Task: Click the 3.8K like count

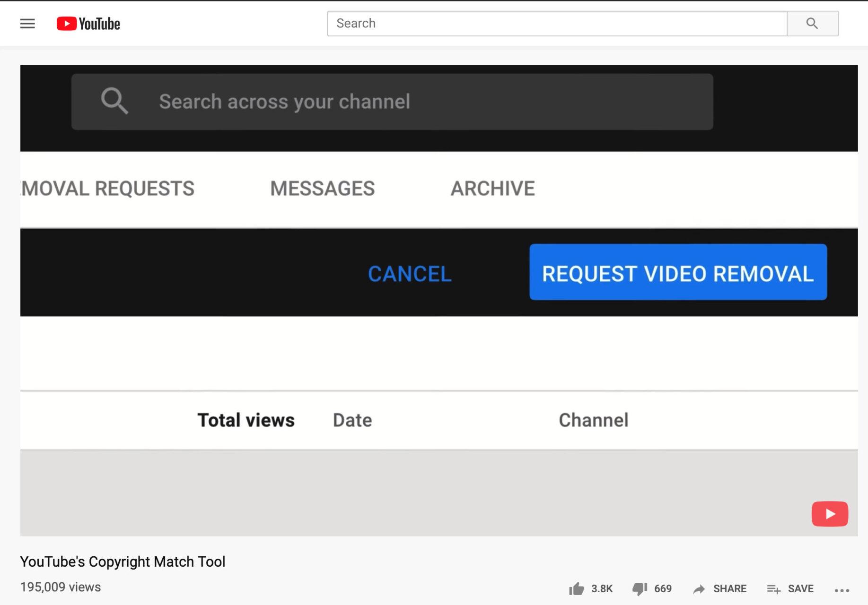Action: (602, 589)
